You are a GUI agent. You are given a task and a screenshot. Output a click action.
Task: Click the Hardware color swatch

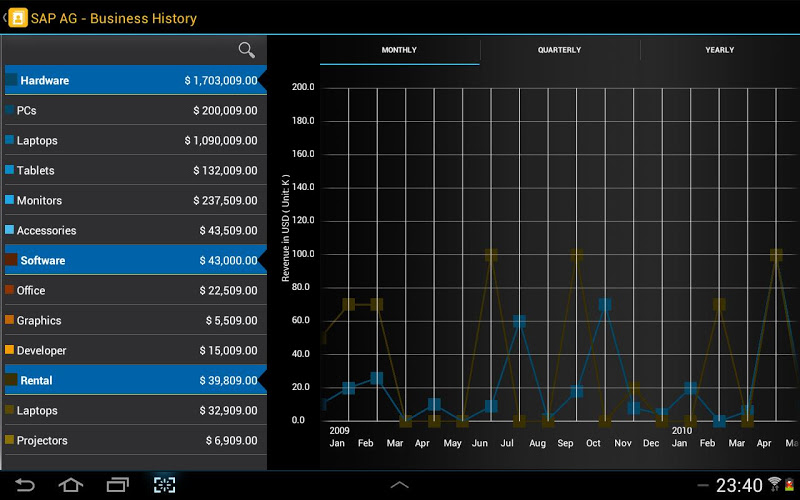[x=11, y=80]
